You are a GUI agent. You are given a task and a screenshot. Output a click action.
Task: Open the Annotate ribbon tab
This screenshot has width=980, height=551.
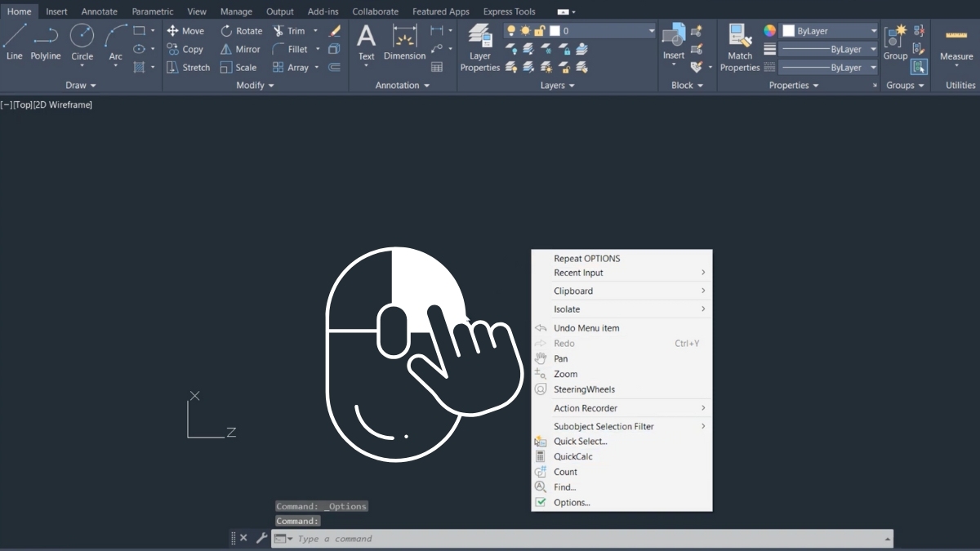click(99, 11)
